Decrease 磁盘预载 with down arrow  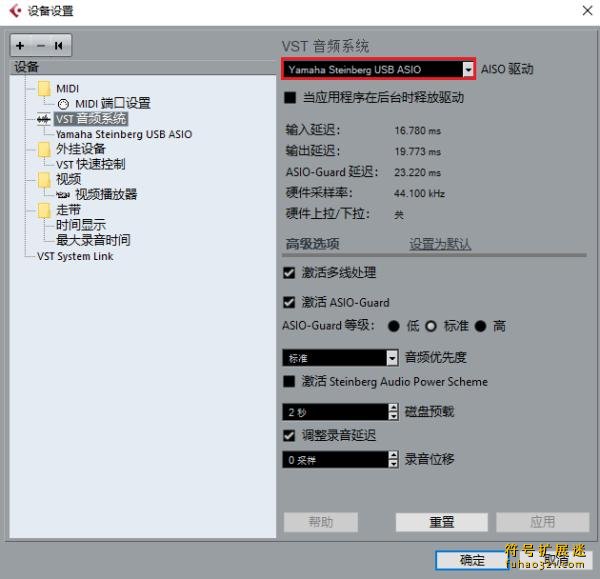[x=393, y=416]
